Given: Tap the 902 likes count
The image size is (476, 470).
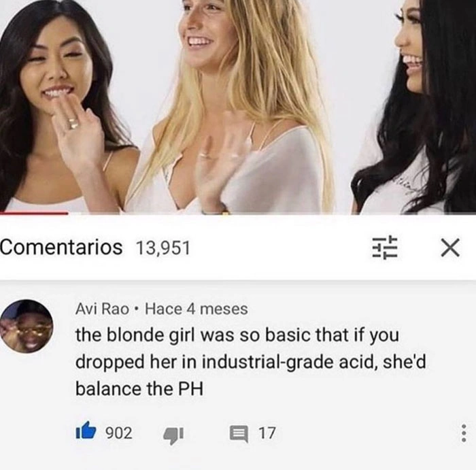Looking at the screenshot, I should point(119,433).
